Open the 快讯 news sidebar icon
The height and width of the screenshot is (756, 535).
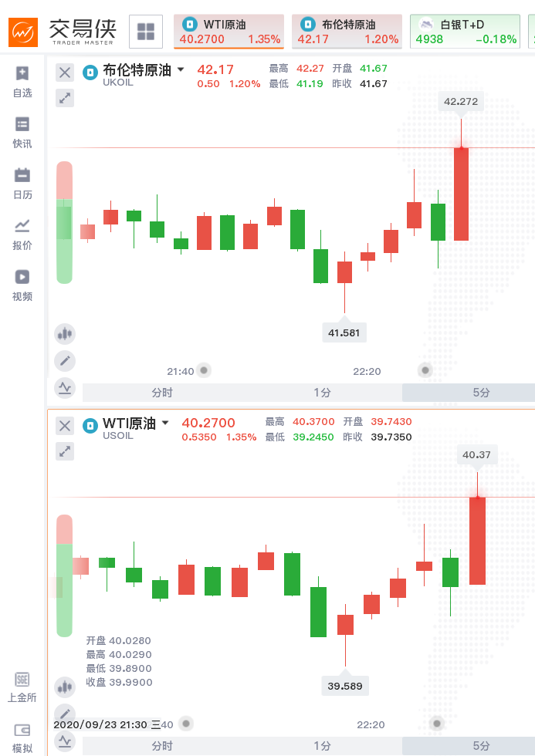[22, 132]
